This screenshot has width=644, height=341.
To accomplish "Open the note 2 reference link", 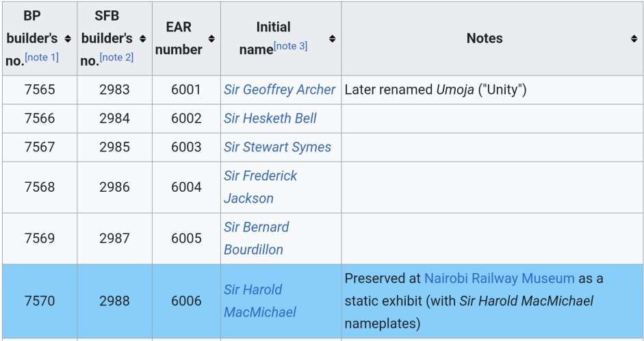I will (116, 58).
